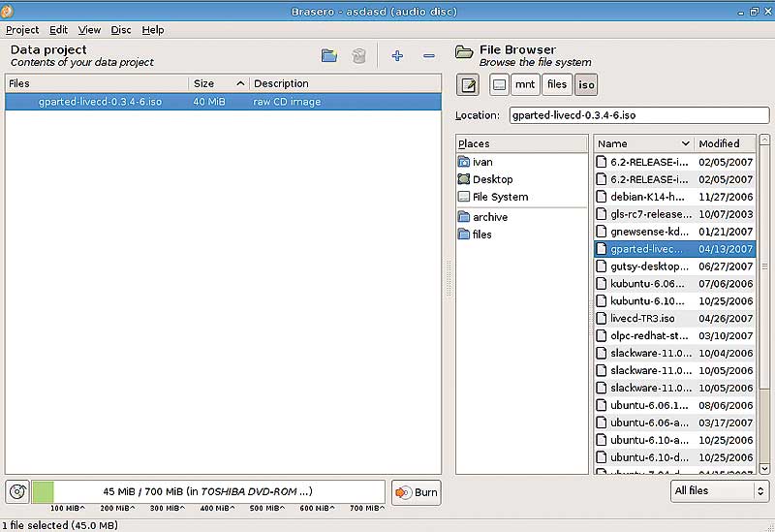Screen dimensions: 775x532
Task: Select ivan home in Places
Action: pyautogui.click(x=521, y=162)
